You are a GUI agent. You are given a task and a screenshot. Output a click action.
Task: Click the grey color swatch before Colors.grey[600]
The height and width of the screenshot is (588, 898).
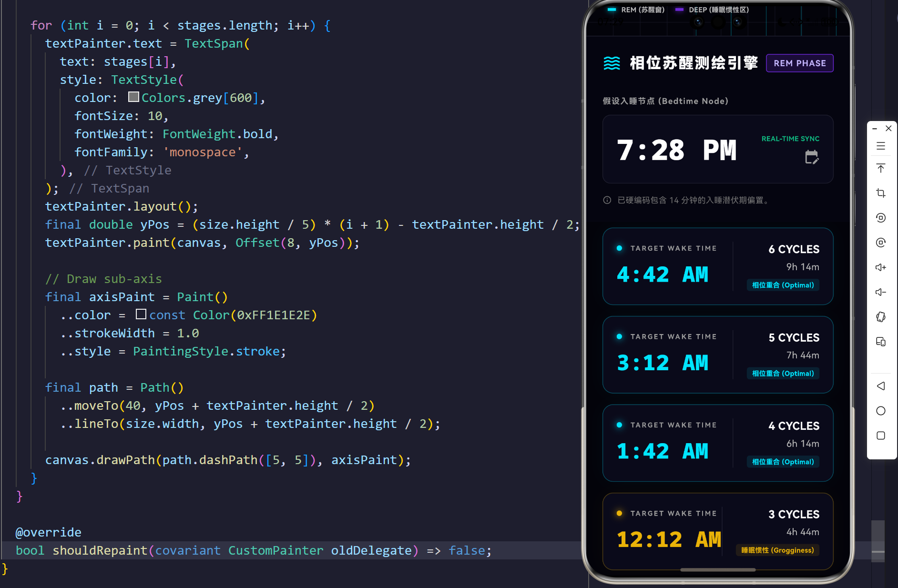point(133,97)
